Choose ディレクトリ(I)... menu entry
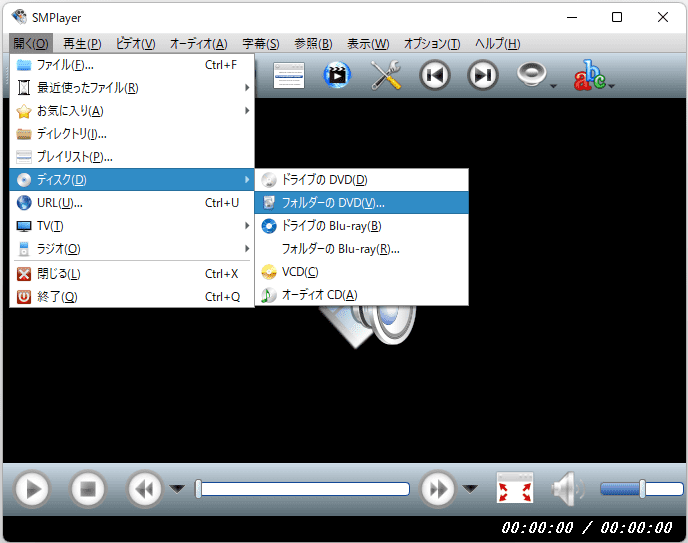This screenshot has width=688, height=543. [x=132, y=133]
